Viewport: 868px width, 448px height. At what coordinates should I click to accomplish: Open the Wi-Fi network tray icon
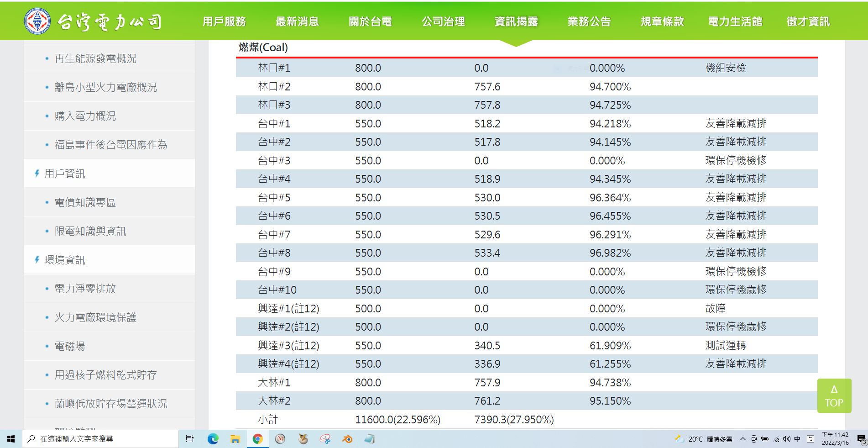[x=776, y=439]
